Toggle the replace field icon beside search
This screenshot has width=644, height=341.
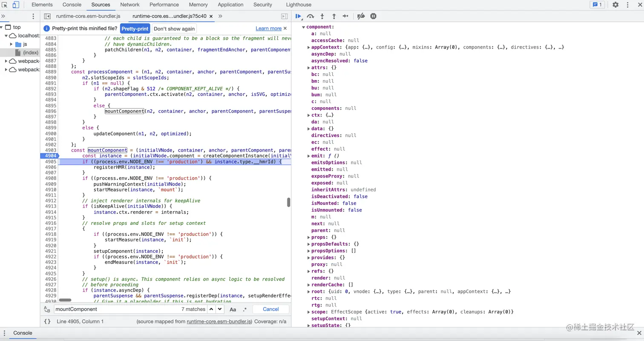[47, 309]
